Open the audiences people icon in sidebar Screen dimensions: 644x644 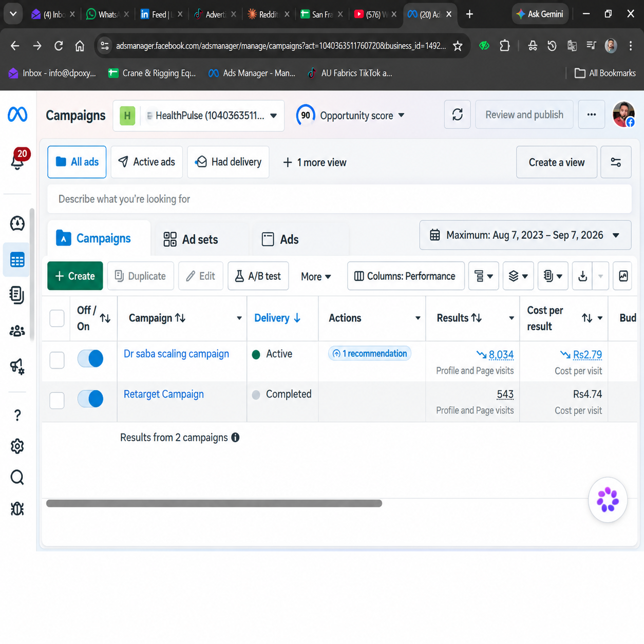click(17, 331)
